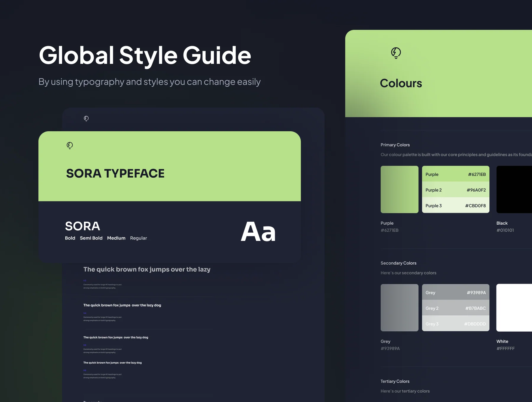The width and height of the screenshot is (532, 402).
Task: Click the White colour label
Action: 502,341
